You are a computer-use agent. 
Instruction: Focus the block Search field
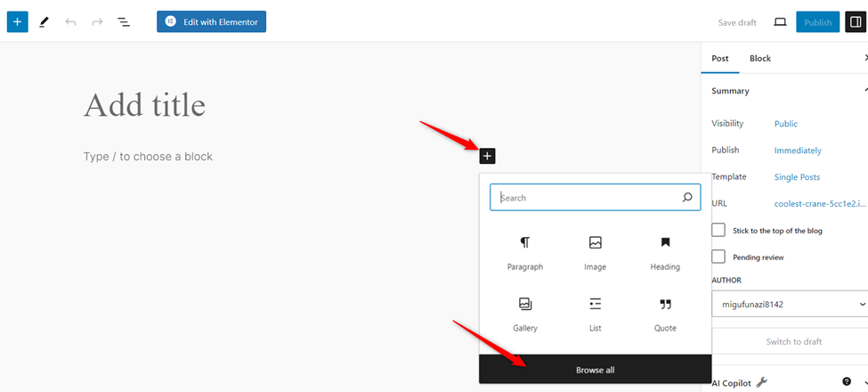[595, 198]
